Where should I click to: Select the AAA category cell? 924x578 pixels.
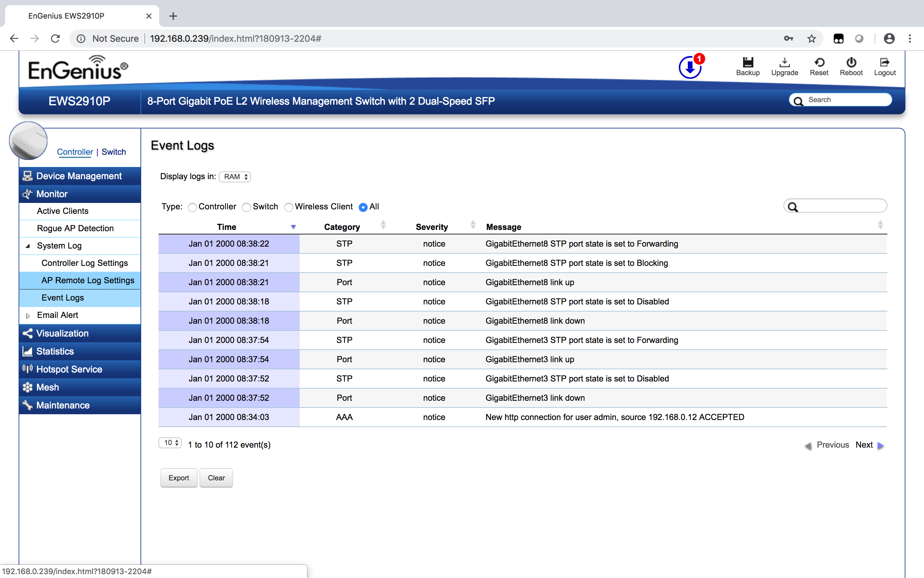pos(344,417)
